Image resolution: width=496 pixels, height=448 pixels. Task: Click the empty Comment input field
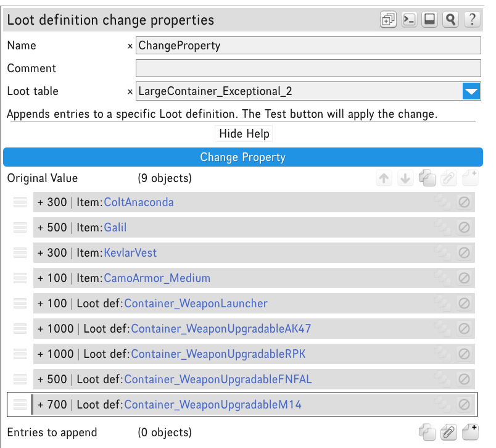coord(308,68)
